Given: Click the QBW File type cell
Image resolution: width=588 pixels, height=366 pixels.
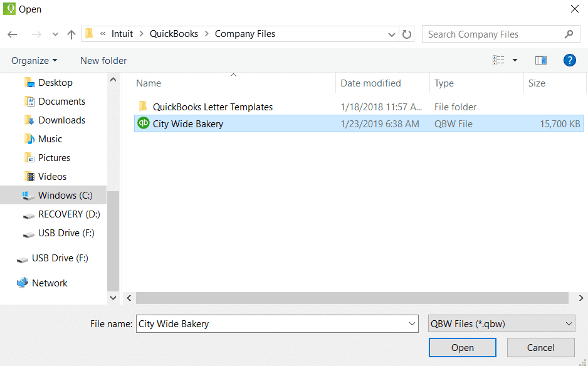Looking at the screenshot, I should pos(453,123).
